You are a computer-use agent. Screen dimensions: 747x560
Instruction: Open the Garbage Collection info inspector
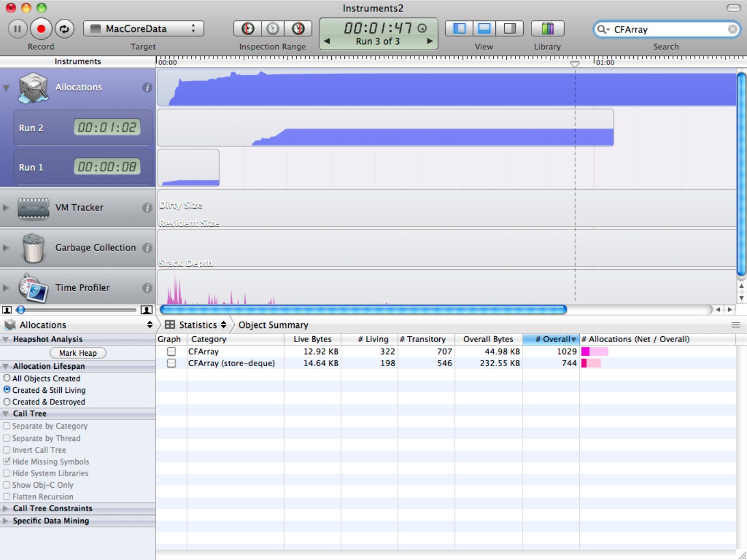pyautogui.click(x=147, y=248)
